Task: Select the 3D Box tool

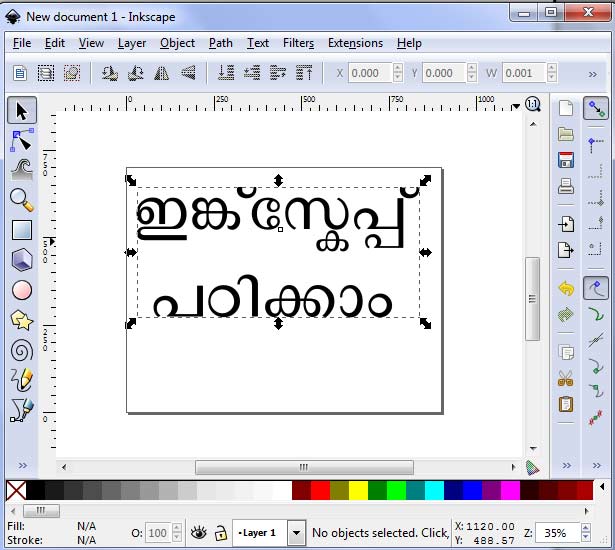Action: pos(22,260)
